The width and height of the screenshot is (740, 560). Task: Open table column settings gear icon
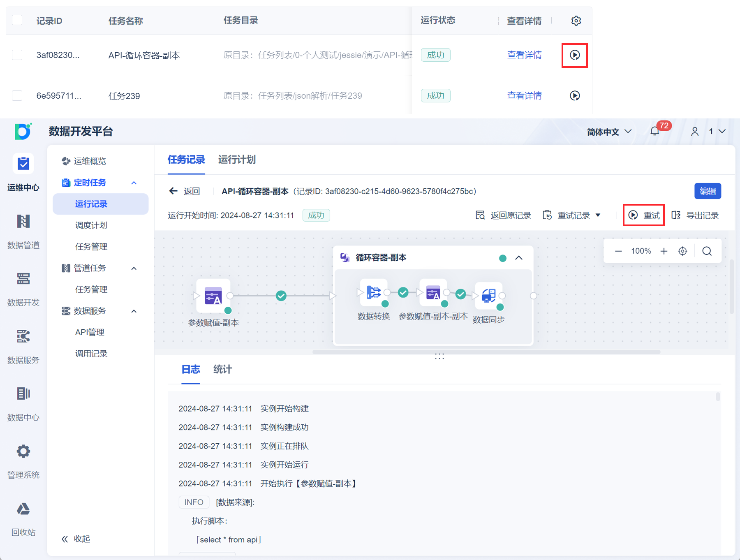pos(576,21)
